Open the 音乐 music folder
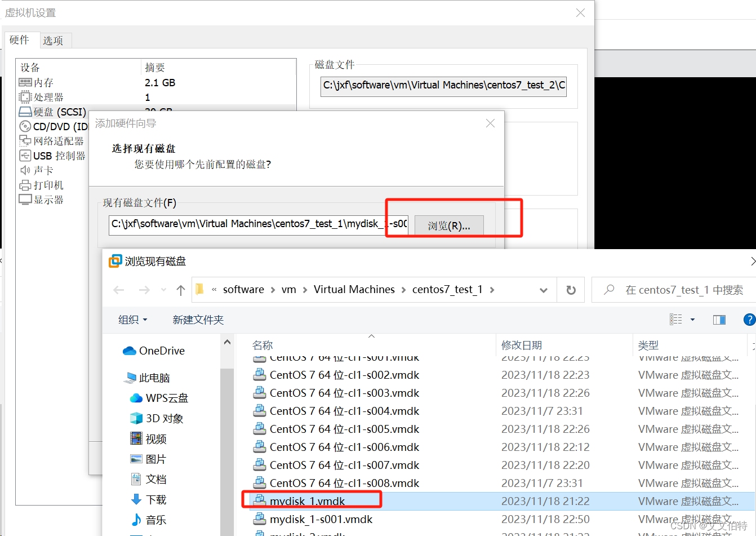This screenshot has height=536, width=756. point(148,520)
